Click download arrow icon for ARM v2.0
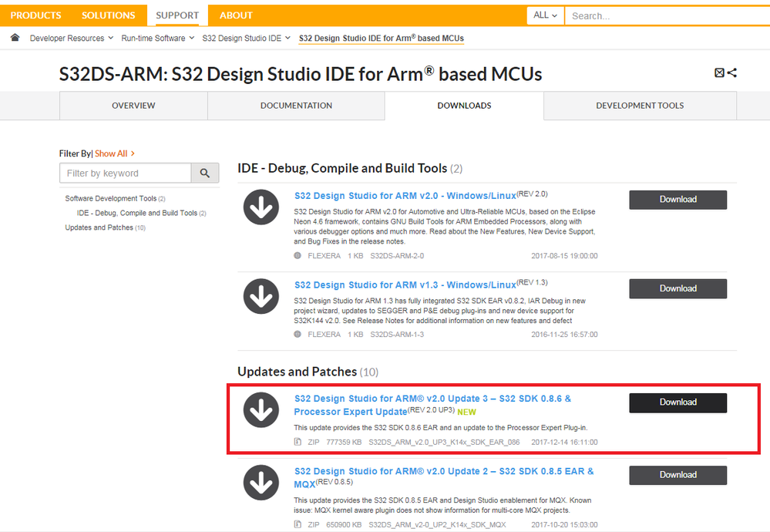This screenshot has width=770, height=532. point(261,207)
